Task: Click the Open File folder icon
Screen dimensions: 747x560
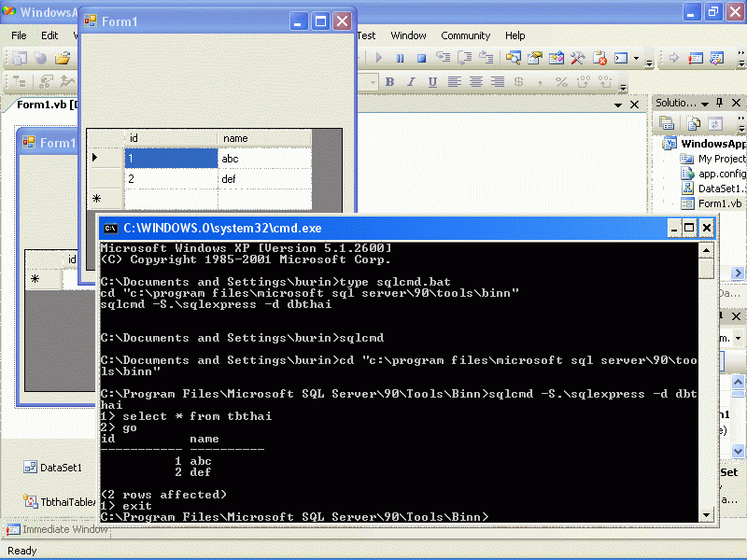Action: [x=63, y=58]
